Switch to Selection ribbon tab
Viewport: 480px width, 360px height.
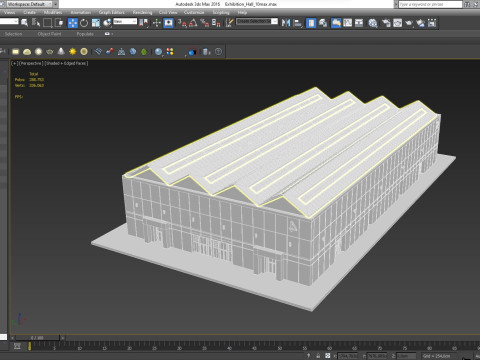tap(13, 34)
